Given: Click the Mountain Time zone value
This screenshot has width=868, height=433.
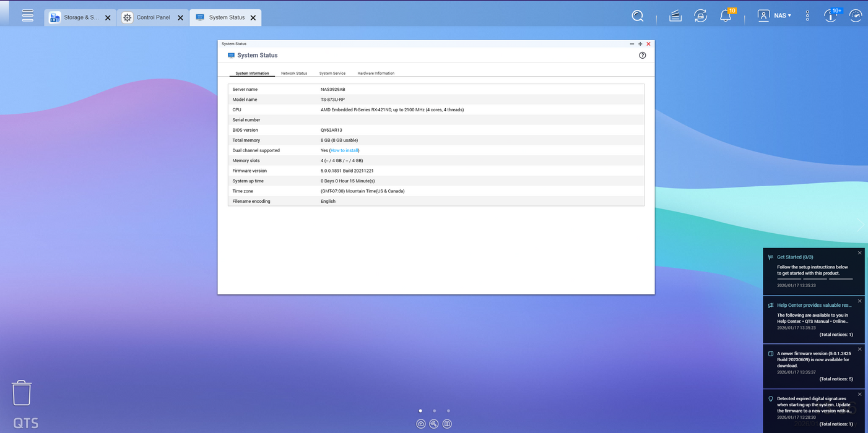Looking at the screenshot, I should [363, 191].
